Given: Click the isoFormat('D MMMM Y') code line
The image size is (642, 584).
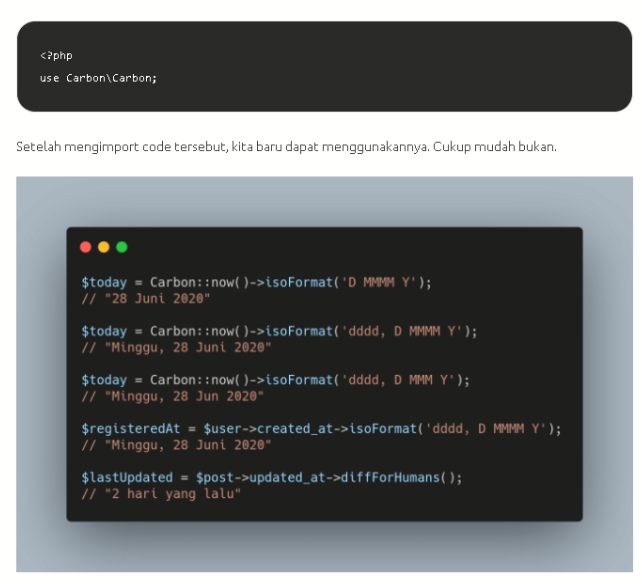Looking at the screenshot, I should (256, 282).
